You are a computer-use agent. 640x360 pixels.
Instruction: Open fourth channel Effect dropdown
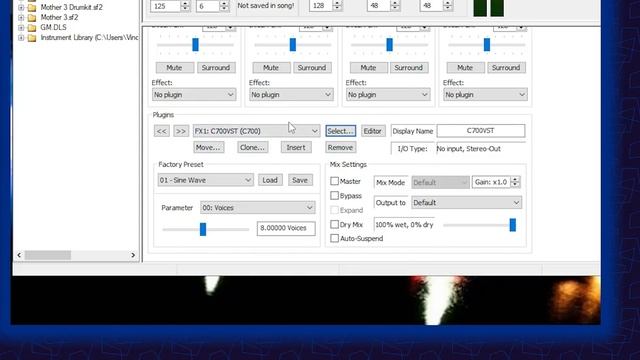485,95
